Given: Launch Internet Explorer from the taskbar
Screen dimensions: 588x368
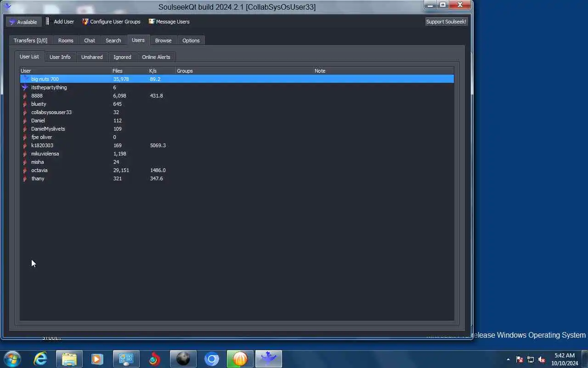Looking at the screenshot, I should coord(41,359).
